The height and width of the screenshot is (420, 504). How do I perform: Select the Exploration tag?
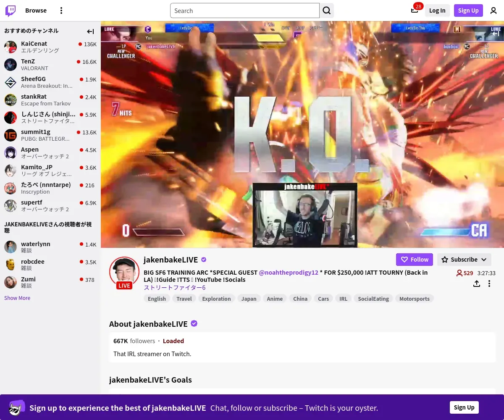tap(216, 299)
